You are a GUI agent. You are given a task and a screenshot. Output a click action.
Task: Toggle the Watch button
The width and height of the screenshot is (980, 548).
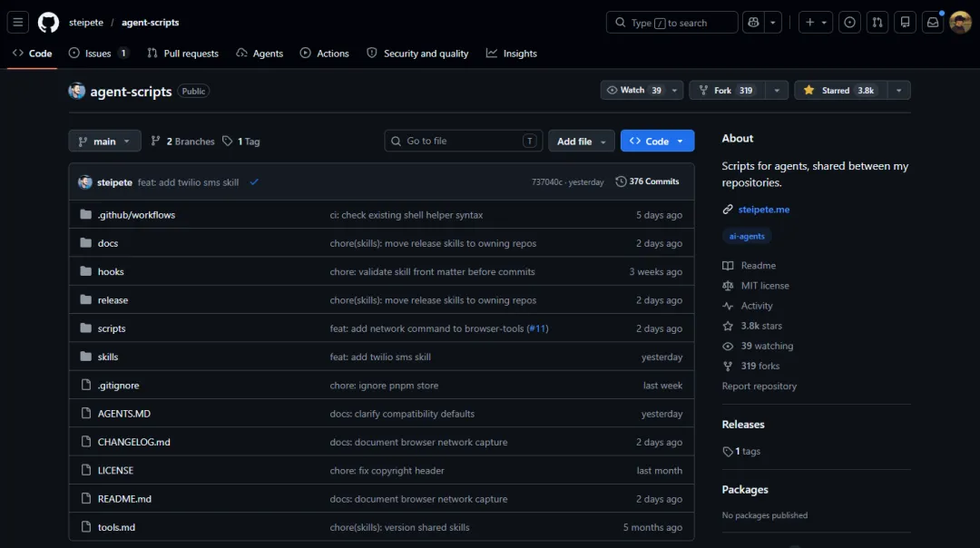[633, 91]
